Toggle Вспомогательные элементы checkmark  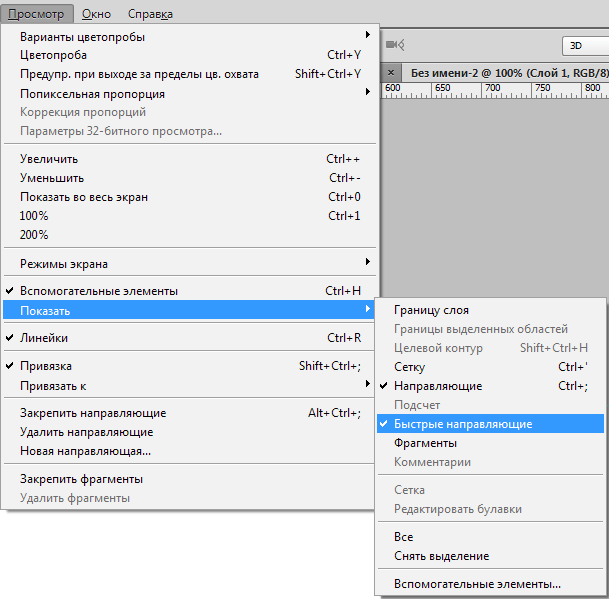point(190,291)
